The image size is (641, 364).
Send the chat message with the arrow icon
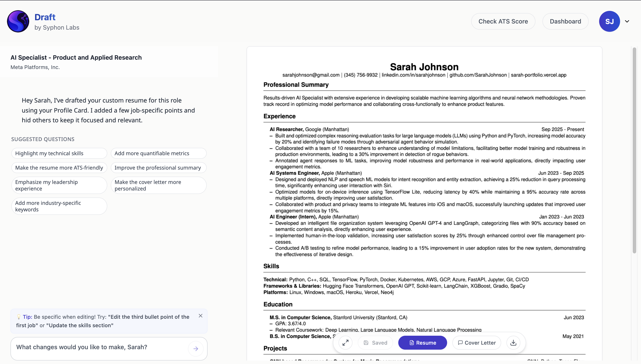(x=196, y=349)
